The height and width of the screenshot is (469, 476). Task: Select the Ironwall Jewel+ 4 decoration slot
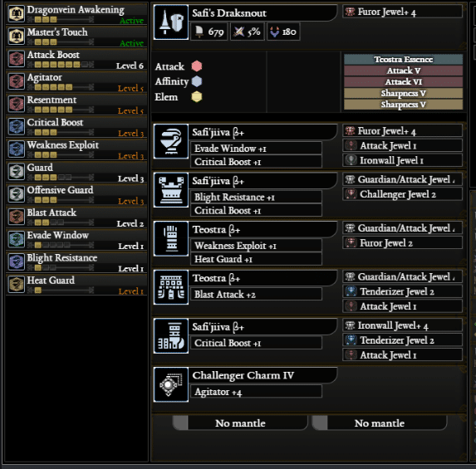pyautogui.click(x=403, y=325)
